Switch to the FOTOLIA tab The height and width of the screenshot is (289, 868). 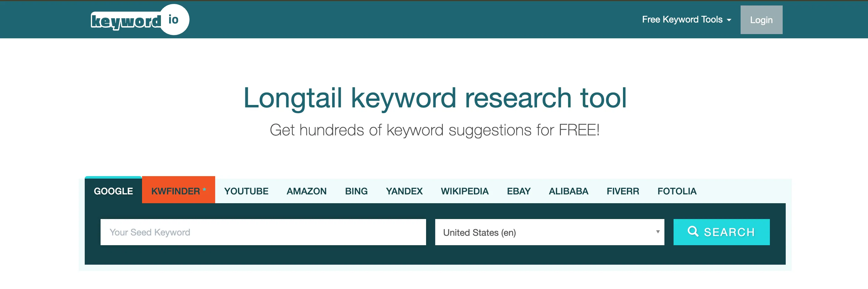[677, 191]
